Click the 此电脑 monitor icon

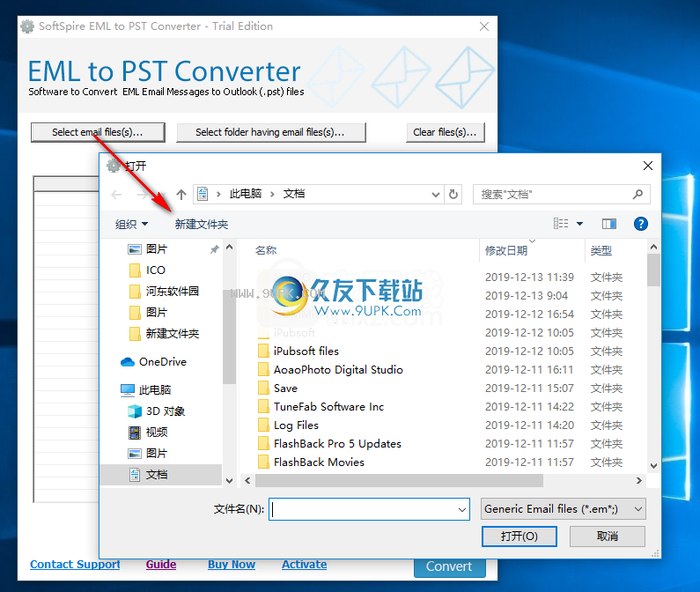[128, 390]
